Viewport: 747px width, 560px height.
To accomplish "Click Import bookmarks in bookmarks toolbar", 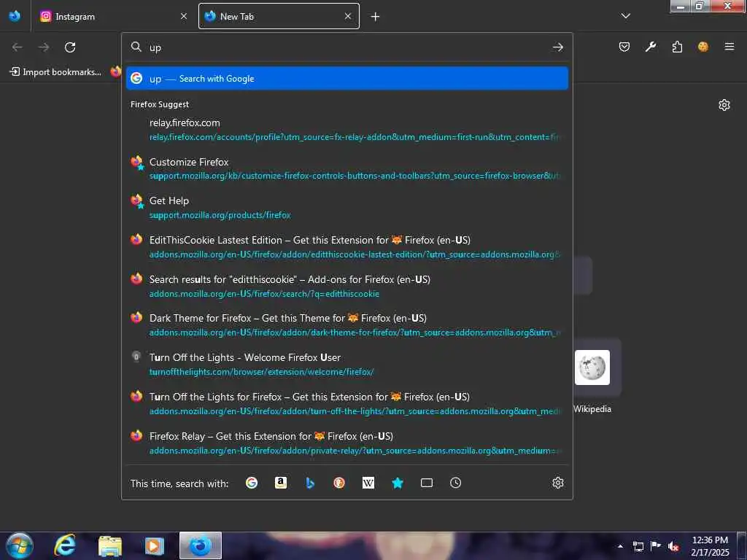I will click(x=55, y=72).
